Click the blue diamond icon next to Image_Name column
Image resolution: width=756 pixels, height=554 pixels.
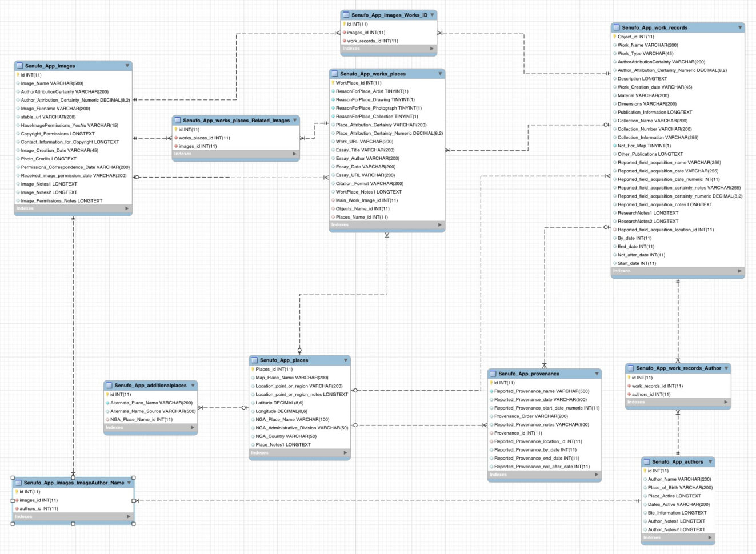coord(18,83)
